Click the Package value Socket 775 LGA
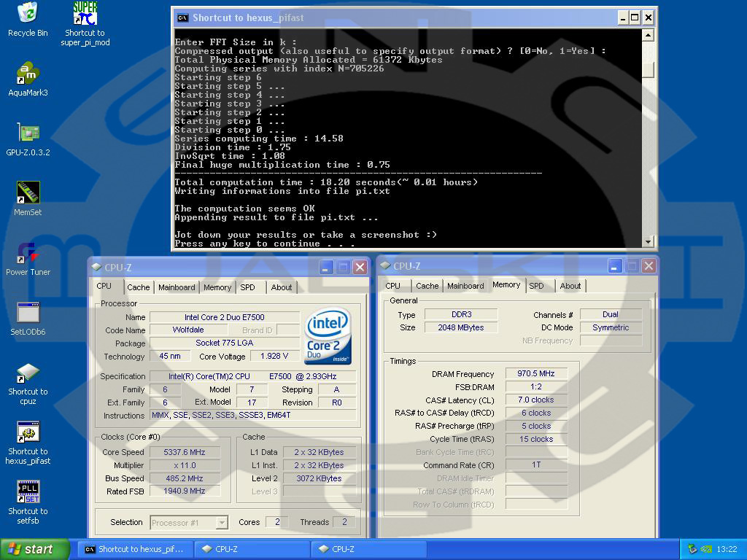 click(x=225, y=343)
